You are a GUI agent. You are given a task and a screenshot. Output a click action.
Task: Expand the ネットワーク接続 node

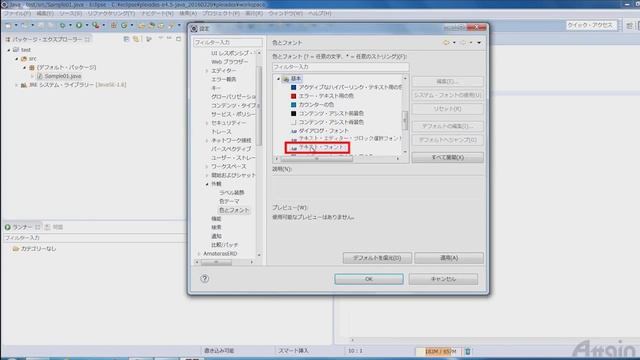(x=207, y=140)
